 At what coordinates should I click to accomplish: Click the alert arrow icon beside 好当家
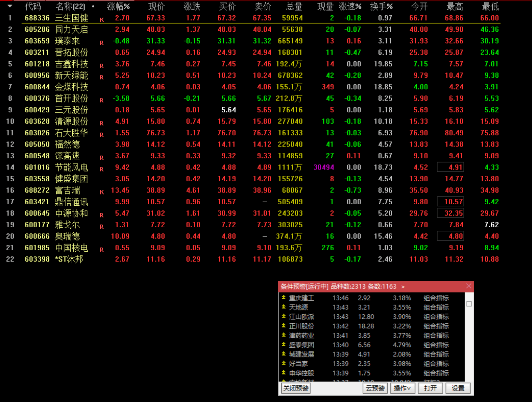284,363
